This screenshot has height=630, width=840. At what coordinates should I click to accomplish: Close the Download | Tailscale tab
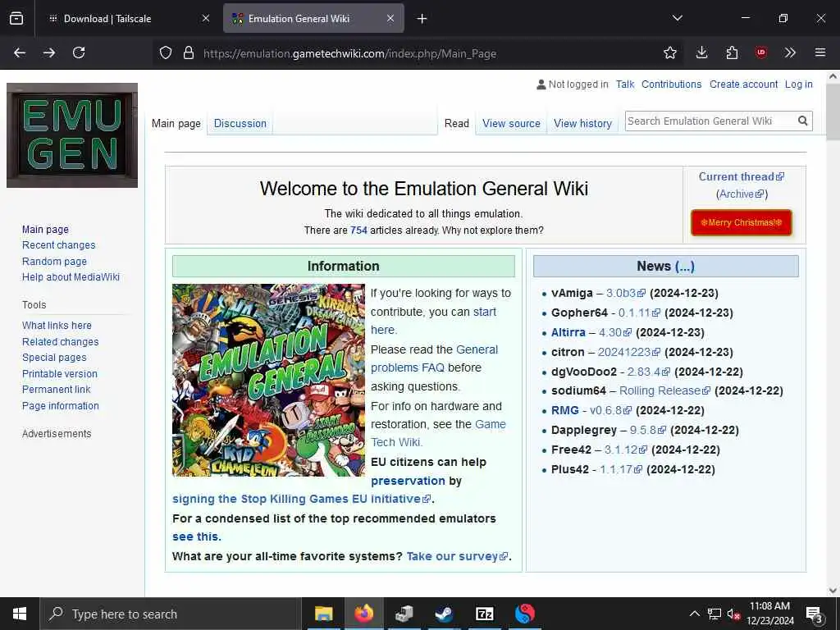[206, 18]
